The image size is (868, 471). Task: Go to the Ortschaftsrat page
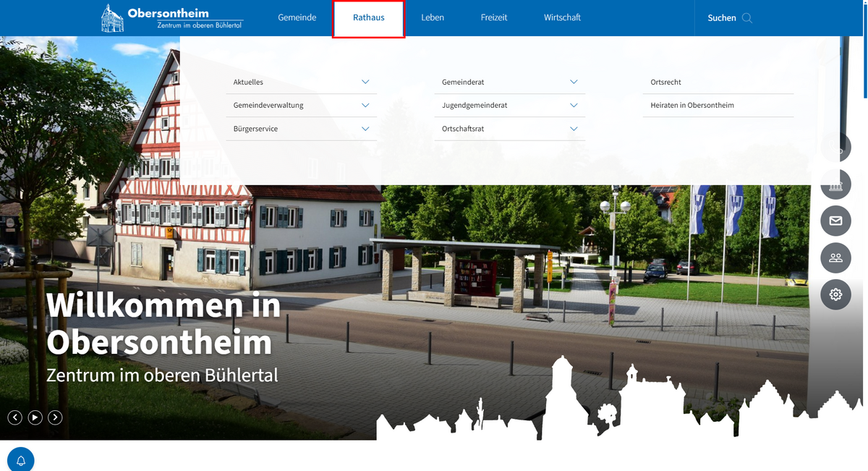(x=463, y=129)
